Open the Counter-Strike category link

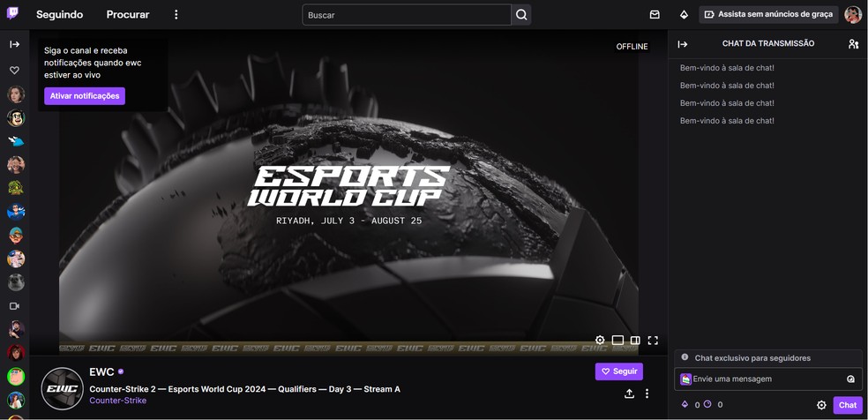[118, 400]
